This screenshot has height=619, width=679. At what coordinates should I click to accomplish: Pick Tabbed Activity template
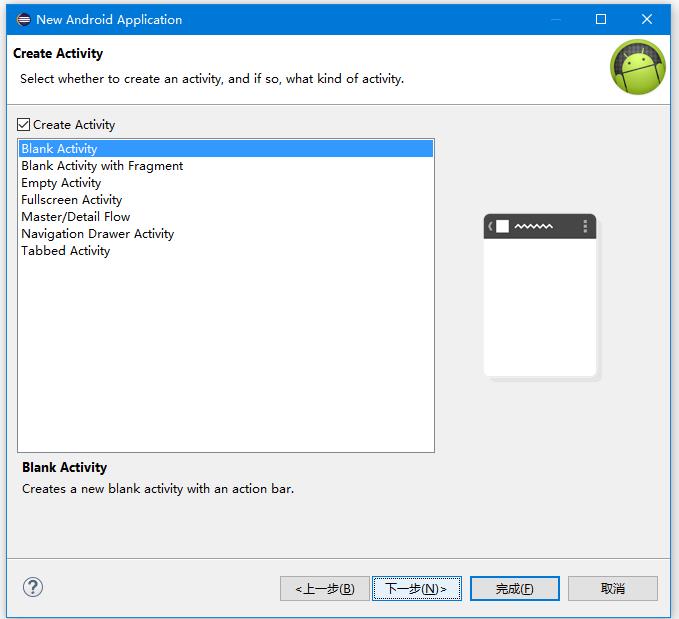[226, 250]
